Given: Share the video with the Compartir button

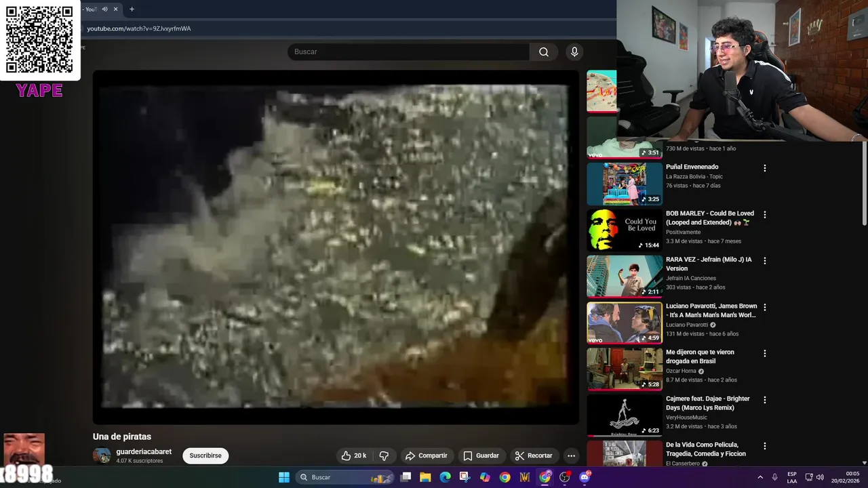Looking at the screenshot, I should click(426, 455).
